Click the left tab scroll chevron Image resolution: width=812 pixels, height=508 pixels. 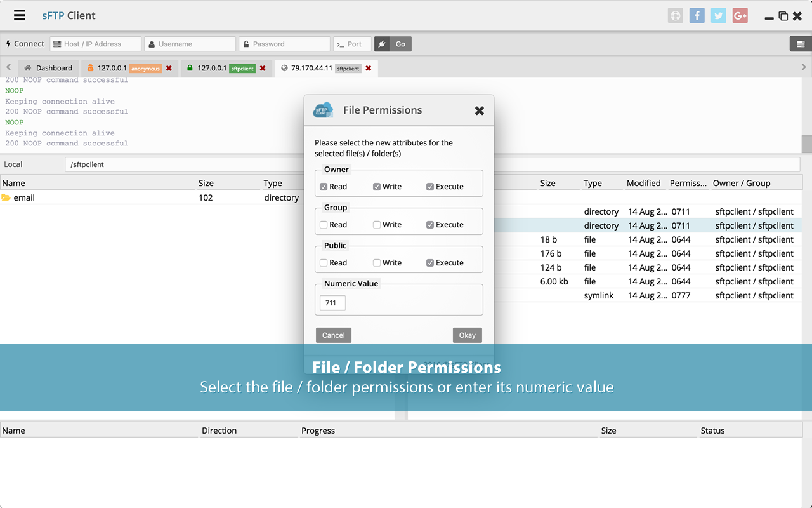point(8,66)
